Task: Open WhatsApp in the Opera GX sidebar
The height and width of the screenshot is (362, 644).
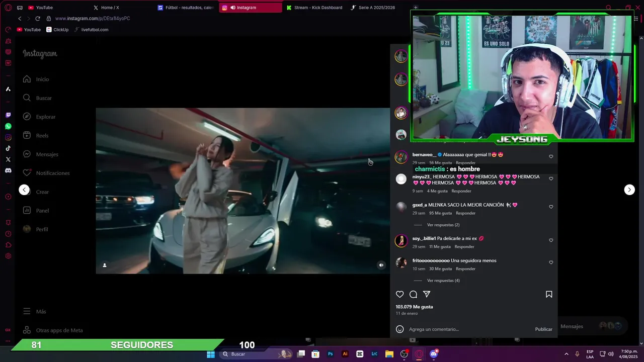Action: click(8, 126)
